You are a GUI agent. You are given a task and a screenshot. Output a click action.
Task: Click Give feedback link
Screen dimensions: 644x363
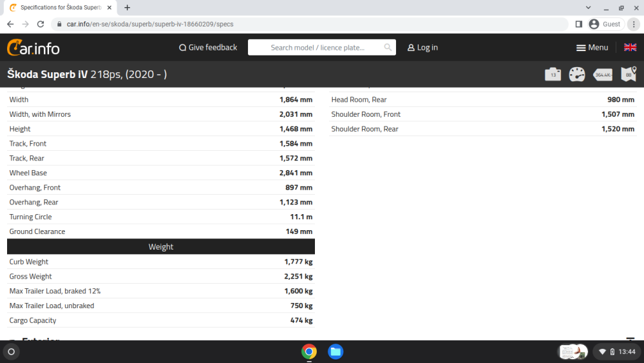208,47
